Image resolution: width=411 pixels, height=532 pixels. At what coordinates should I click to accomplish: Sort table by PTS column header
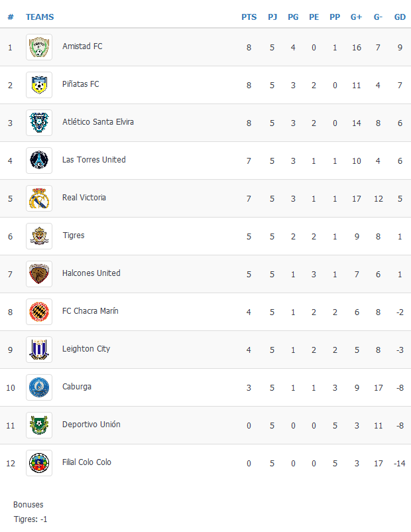[x=249, y=17]
